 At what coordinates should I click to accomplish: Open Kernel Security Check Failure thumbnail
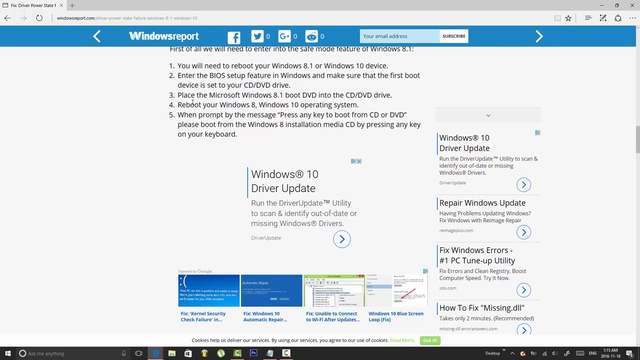209,291
